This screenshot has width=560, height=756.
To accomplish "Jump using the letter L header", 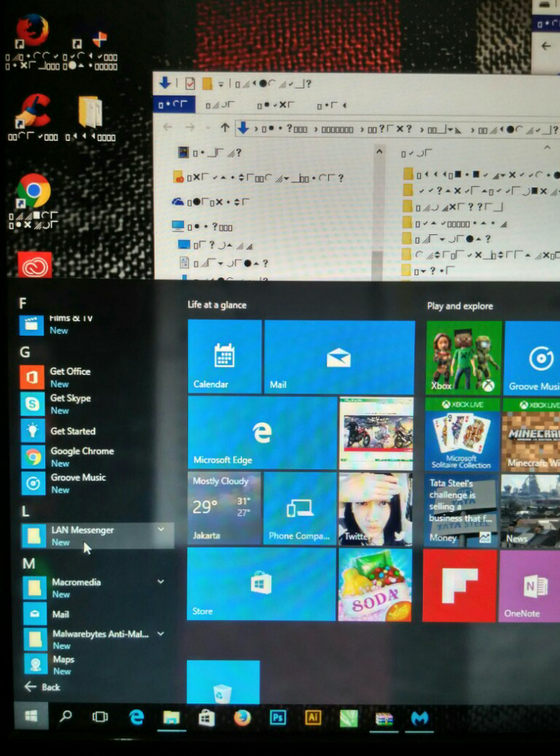I will [x=25, y=511].
